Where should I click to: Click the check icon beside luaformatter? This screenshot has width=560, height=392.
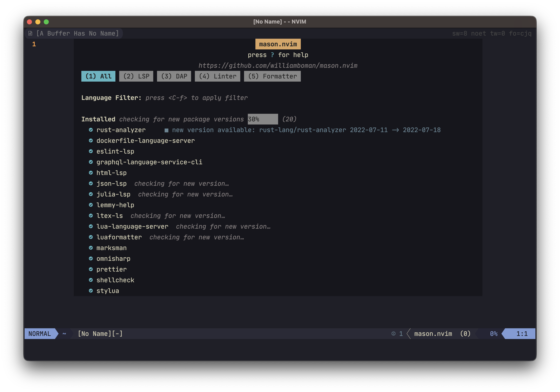tap(91, 237)
